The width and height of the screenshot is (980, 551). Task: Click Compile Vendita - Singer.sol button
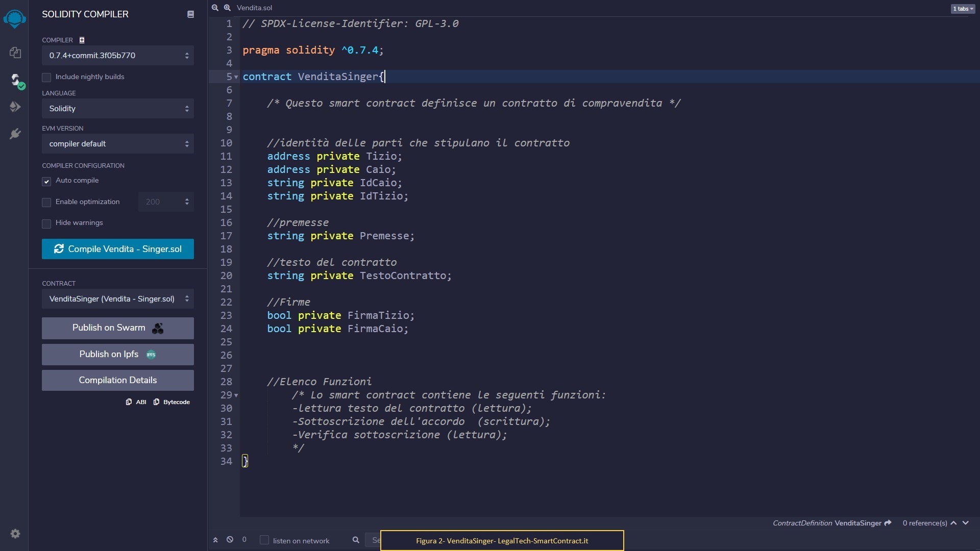point(118,249)
